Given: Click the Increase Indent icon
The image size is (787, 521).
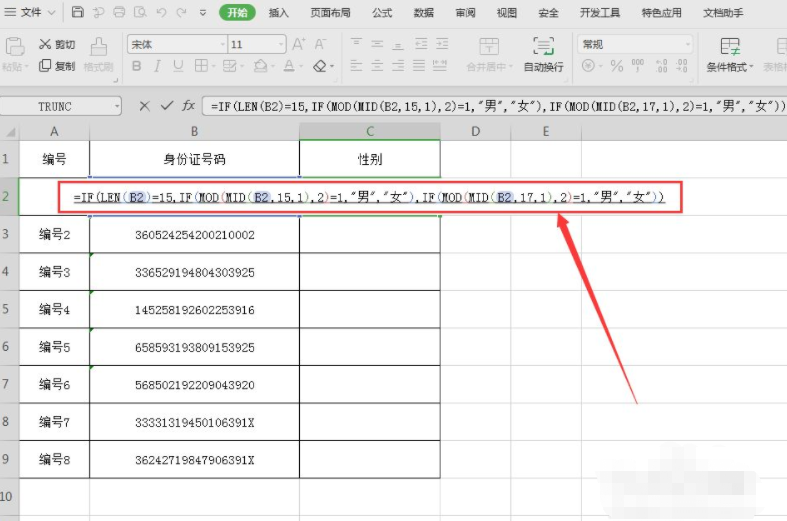Looking at the screenshot, I should click(442, 44).
